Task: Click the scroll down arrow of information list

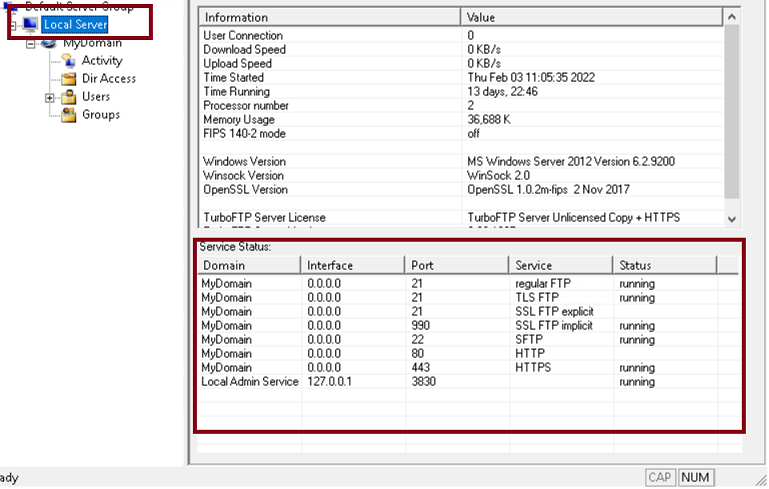Action: (x=732, y=219)
